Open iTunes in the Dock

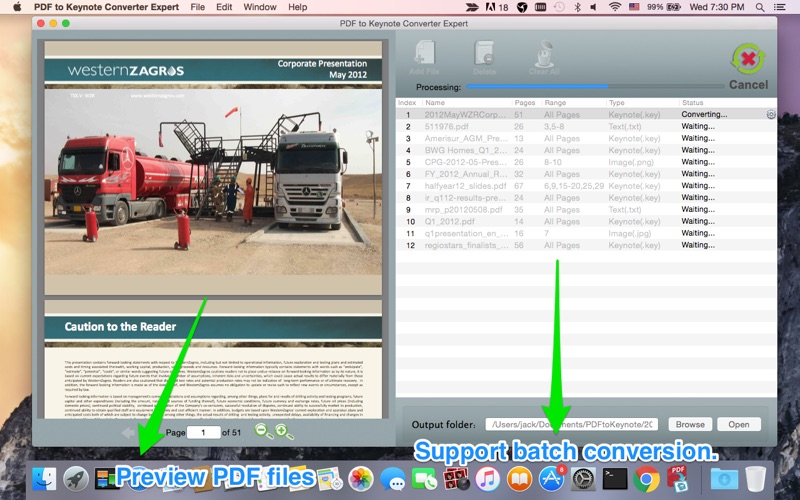(487, 479)
